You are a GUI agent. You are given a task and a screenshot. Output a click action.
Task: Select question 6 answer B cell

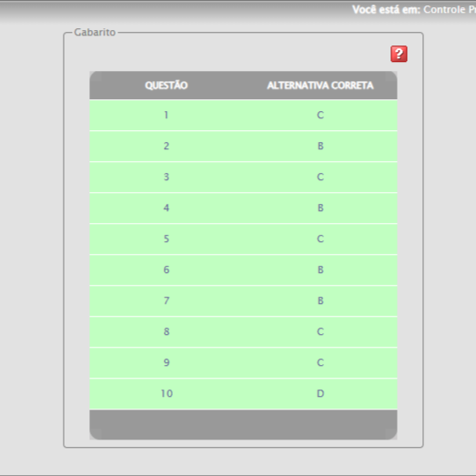coord(320,270)
